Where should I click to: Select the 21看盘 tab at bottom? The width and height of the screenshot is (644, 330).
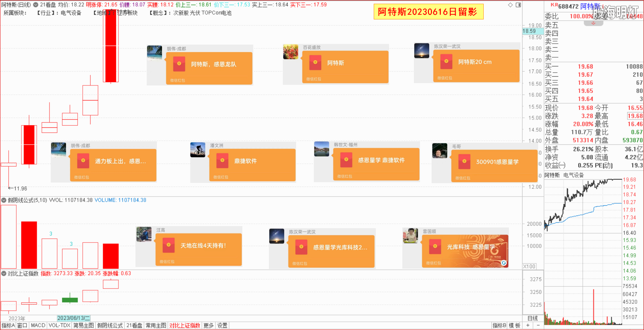pyautogui.click(x=134, y=326)
